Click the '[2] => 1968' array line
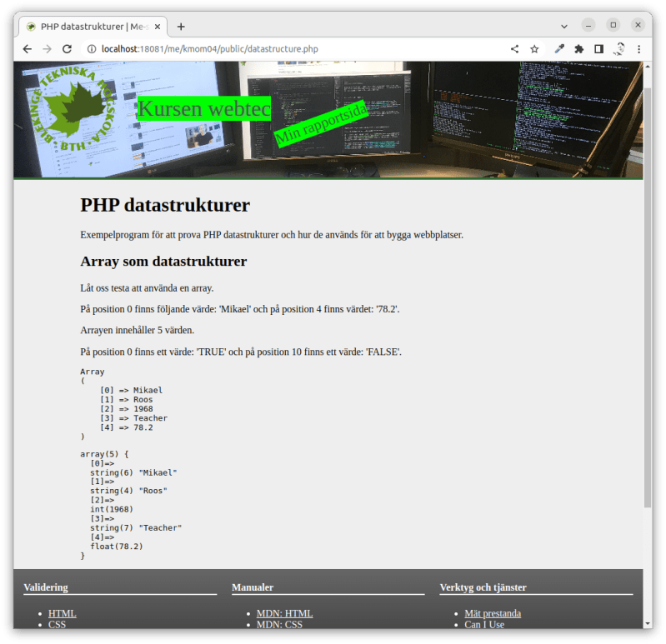Image resolution: width=666 pixels, height=644 pixels. click(x=126, y=409)
